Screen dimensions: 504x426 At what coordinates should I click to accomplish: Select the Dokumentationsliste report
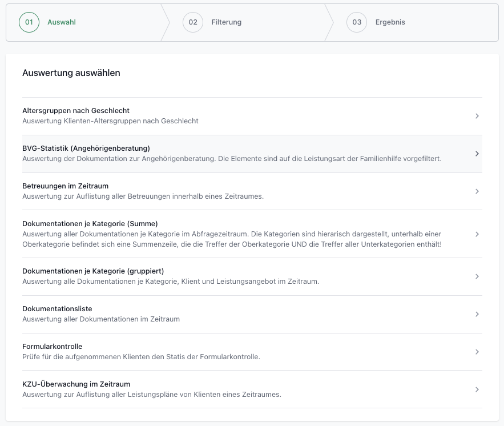(x=252, y=314)
